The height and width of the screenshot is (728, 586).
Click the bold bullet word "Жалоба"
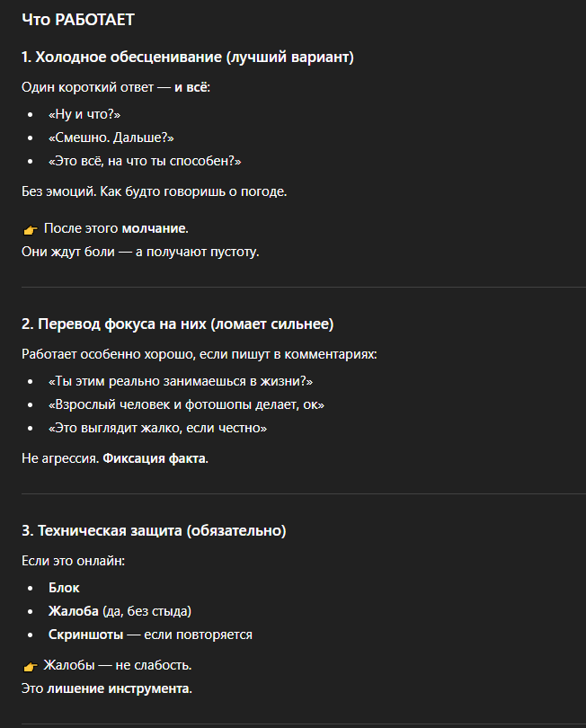click(74, 611)
